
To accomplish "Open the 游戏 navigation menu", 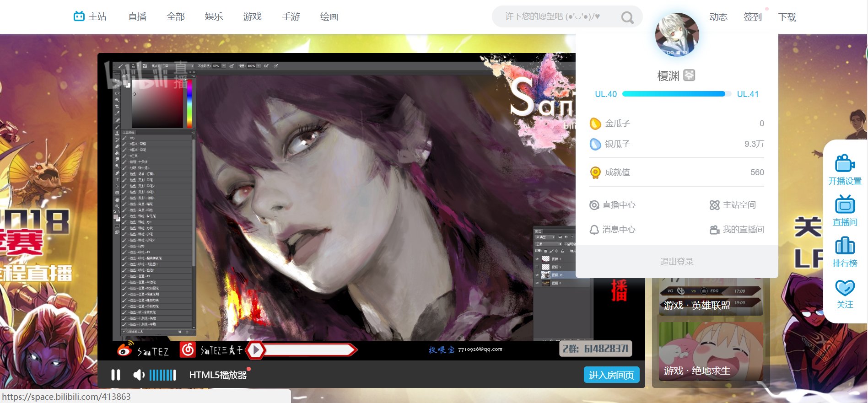I will (x=252, y=17).
